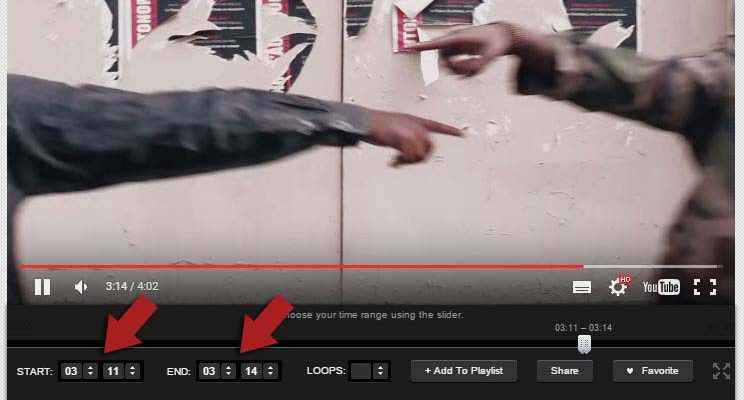744x400 pixels.
Task: Adjust END seconds stepper arrows
Action: pyautogui.click(x=270, y=371)
